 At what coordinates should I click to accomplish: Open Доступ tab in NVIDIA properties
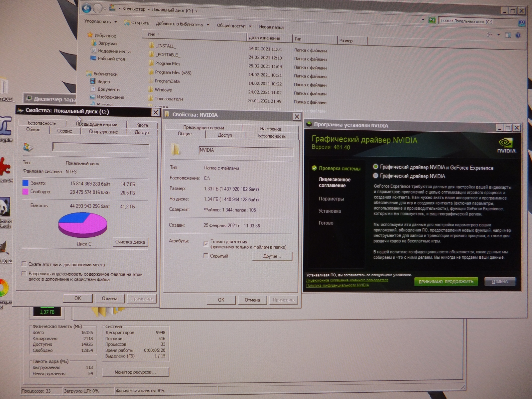click(x=225, y=135)
